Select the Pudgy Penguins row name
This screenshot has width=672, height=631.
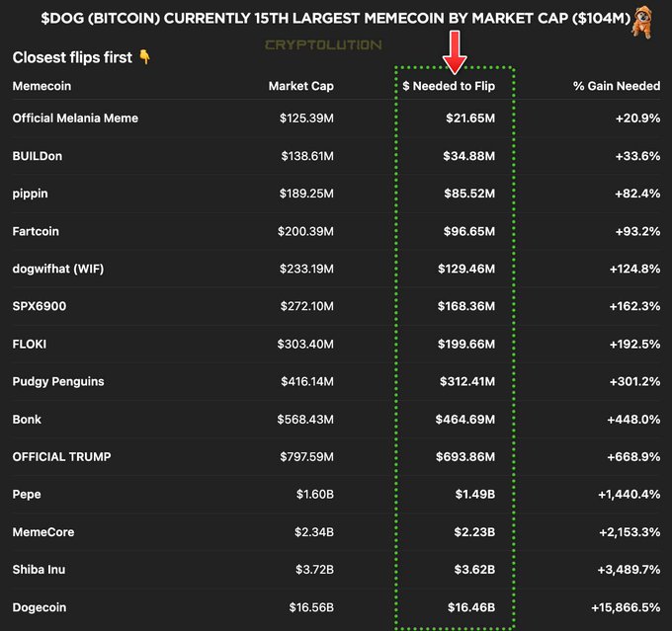[x=58, y=382]
